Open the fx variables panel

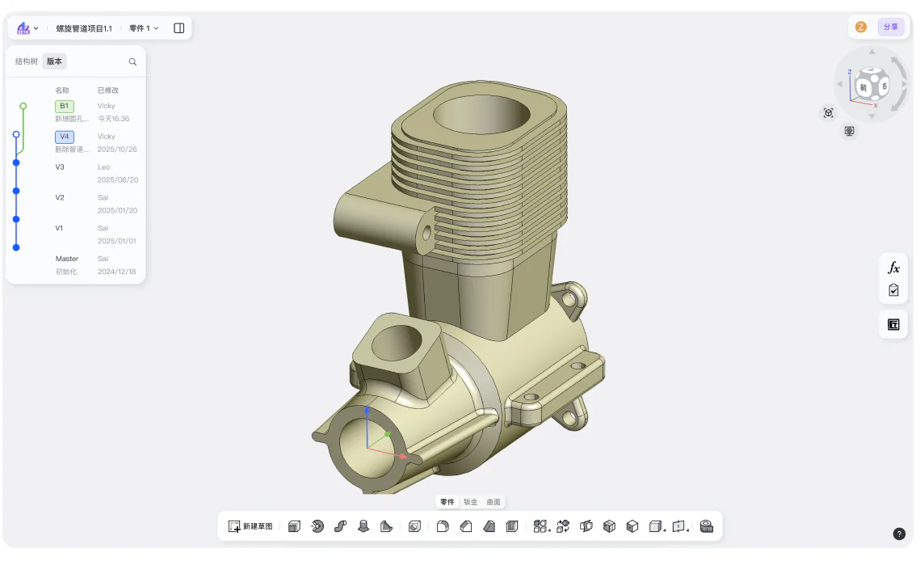(x=893, y=268)
